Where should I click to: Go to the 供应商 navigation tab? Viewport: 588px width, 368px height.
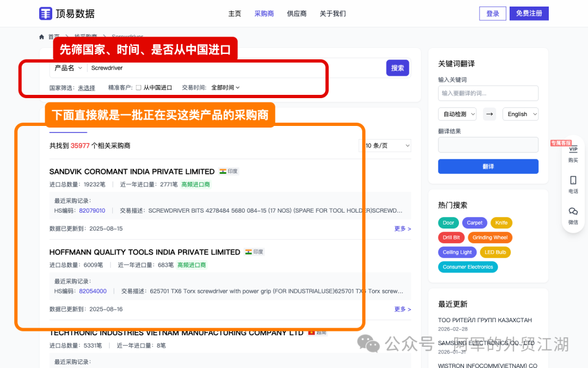[x=297, y=14]
